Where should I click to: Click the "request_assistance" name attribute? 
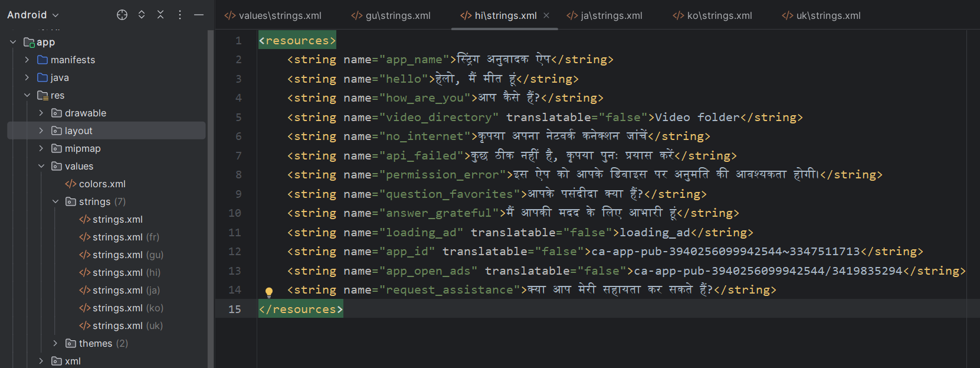[x=450, y=289]
